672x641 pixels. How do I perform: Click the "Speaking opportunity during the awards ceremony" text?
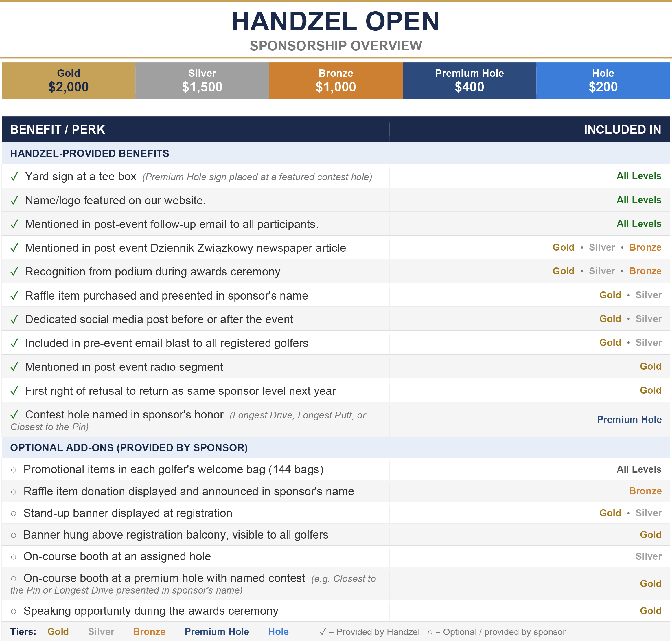(151, 611)
